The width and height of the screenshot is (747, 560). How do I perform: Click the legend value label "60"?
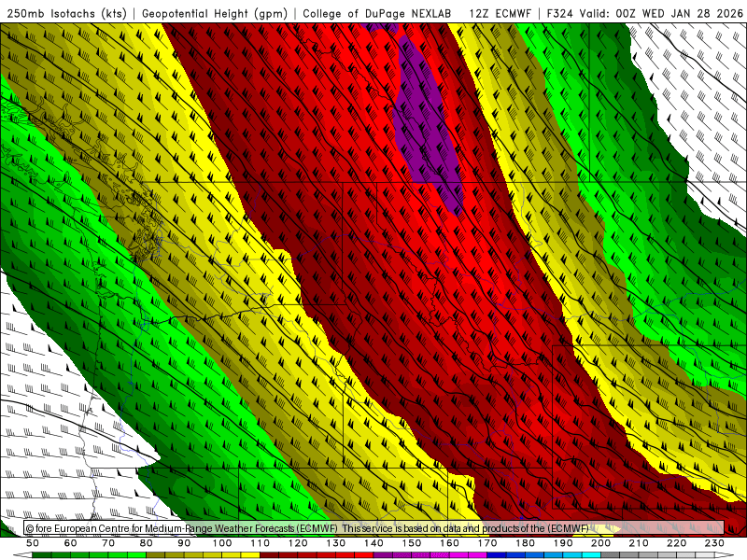tap(70, 543)
